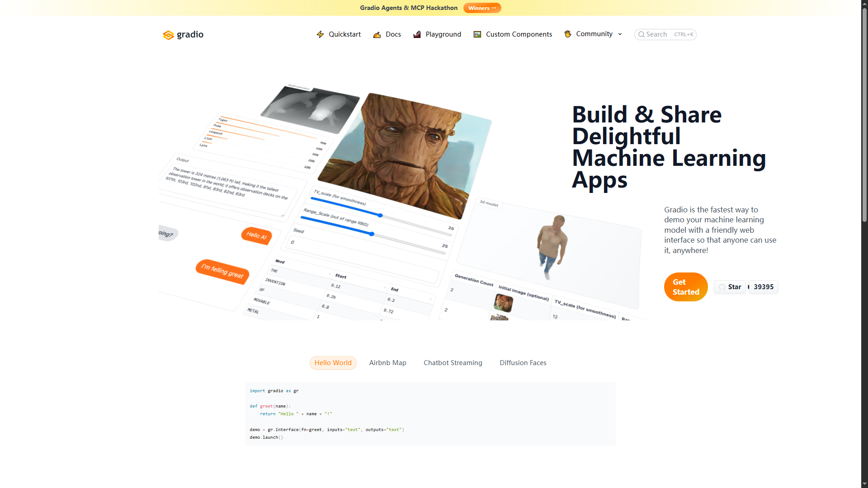
Task: Click the GitHub icon on Star button
Action: pyautogui.click(x=722, y=287)
